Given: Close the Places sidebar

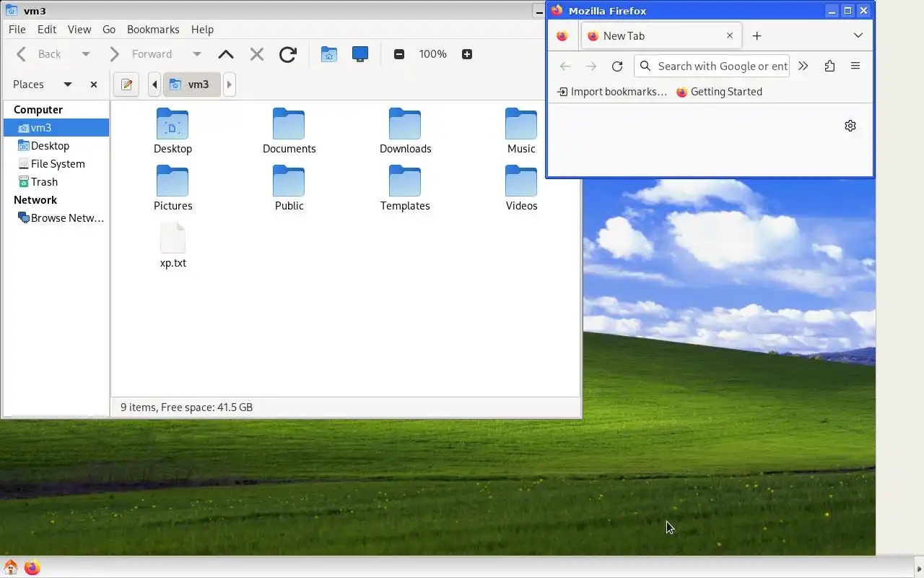Looking at the screenshot, I should pyautogui.click(x=94, y=85).
